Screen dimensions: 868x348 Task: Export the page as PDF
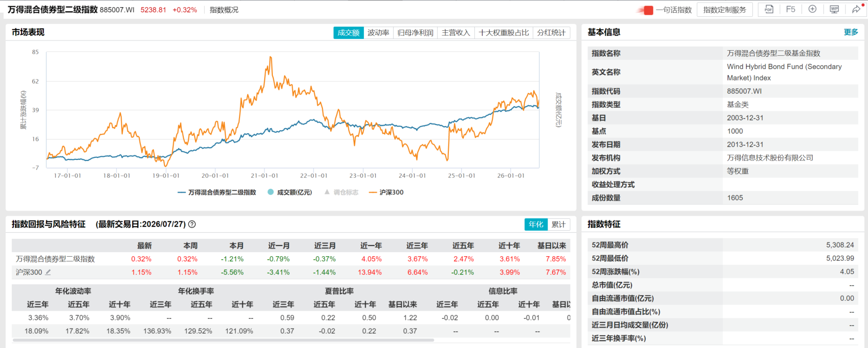coord(769,9)
